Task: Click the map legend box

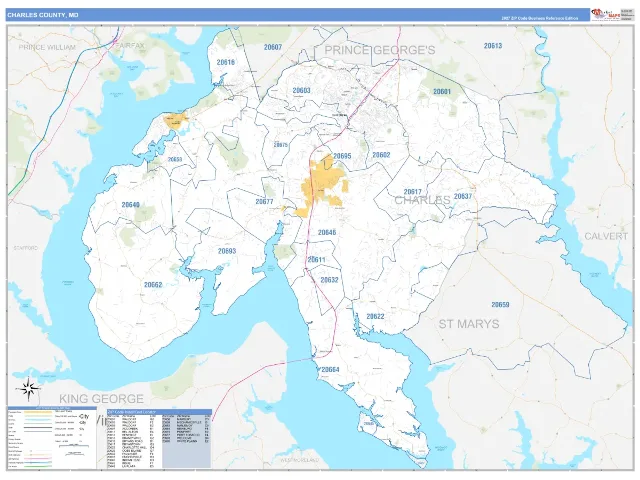Action: tap(52, 437)
